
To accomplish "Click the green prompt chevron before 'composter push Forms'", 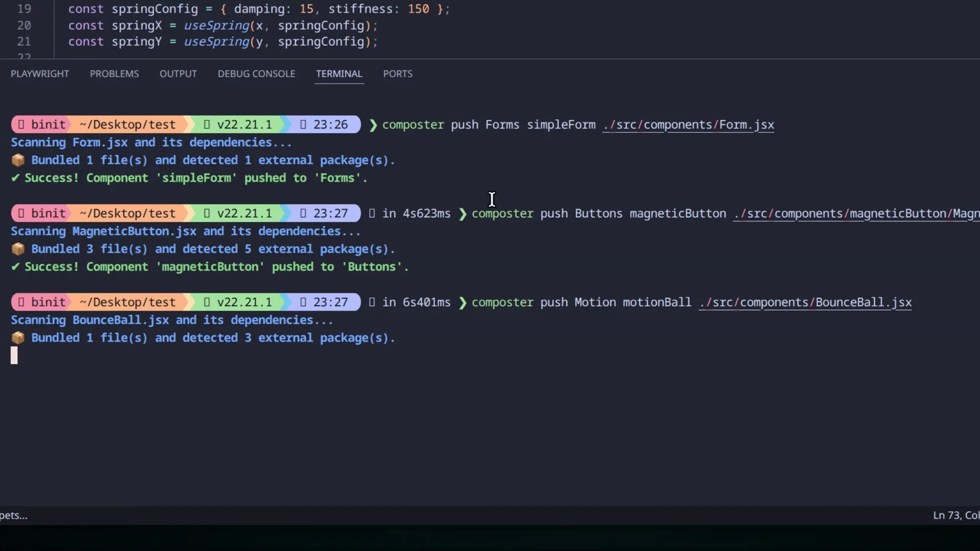I will tap(373, 125).
